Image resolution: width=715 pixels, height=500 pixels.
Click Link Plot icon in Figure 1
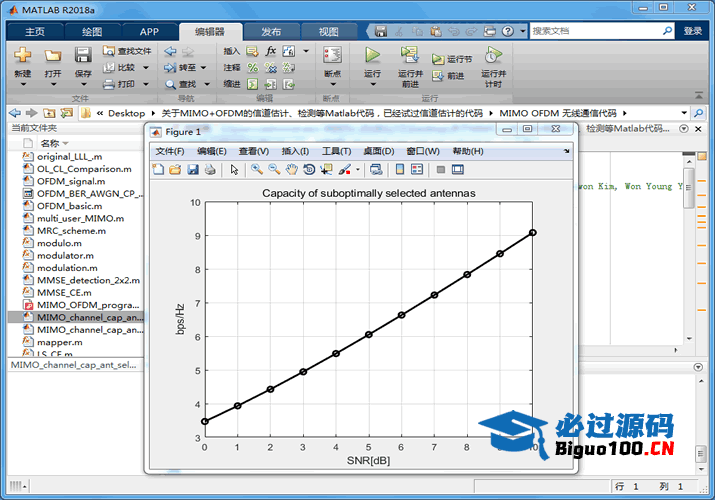pos(376,170)
